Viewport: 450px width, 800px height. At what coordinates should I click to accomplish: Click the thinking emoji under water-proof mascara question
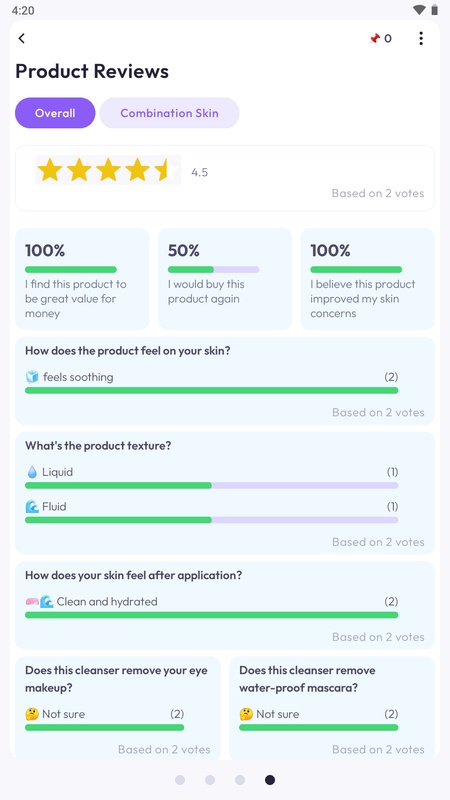tap(246, 714)
